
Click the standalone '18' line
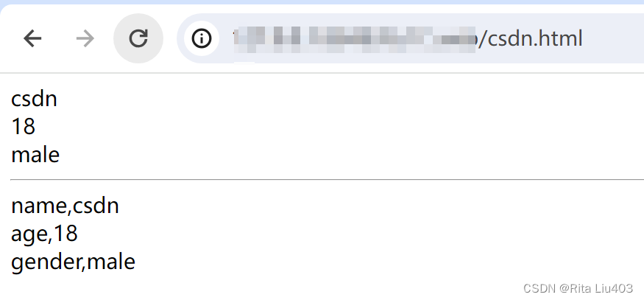[x=23, y=127]
